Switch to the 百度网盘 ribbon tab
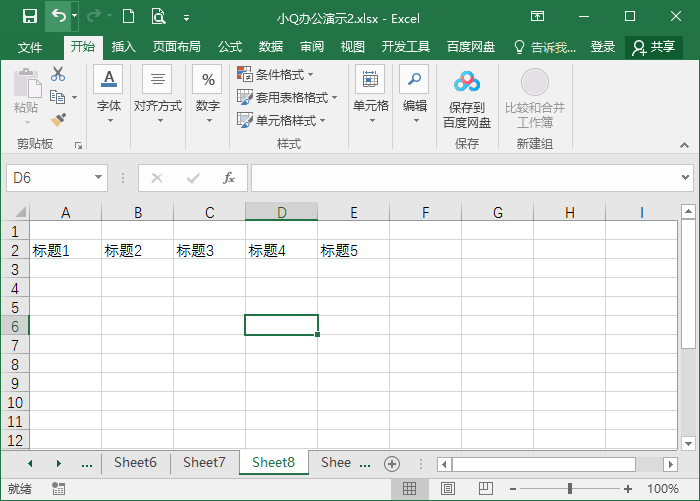 coord(471,46)
